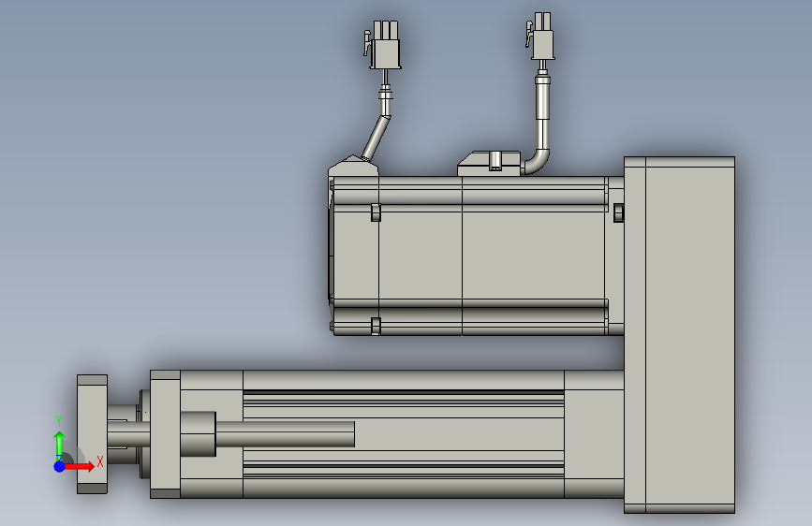This screenshot has width=812, height=526.
Task: Select the rod-end mounting flange plate near the triad
Action: pyautogui.click(x=92, y=434)
